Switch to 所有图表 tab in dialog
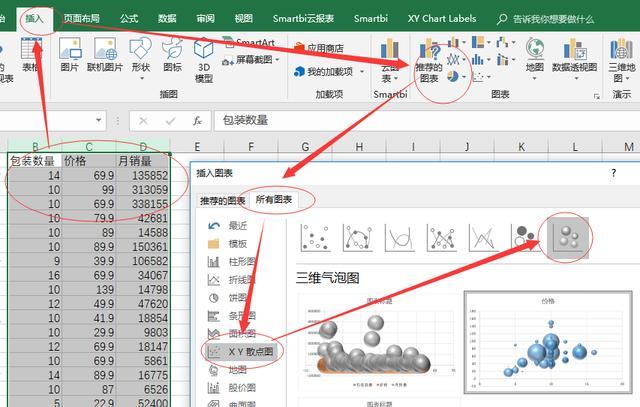The width and height of the screenshot is (640, 407). coord(273,200)
